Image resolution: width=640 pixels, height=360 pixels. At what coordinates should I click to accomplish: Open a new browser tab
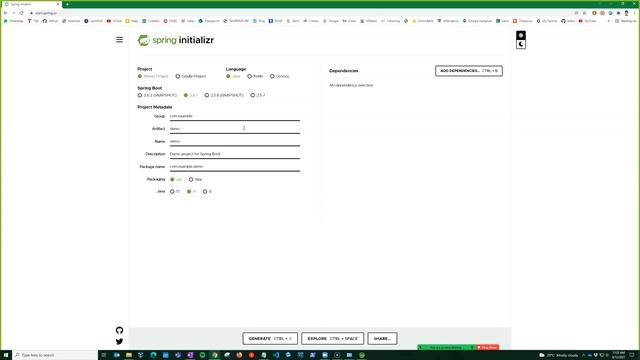click(x=67, y=4)
